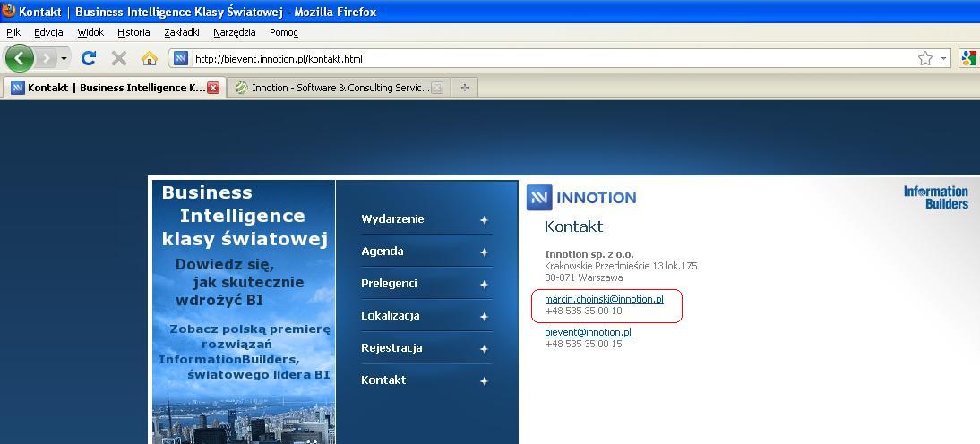Expand the plus icon beside Rejestracja
Image resolution: width=980 pixels, height=444 pixels.
[484, 349]
